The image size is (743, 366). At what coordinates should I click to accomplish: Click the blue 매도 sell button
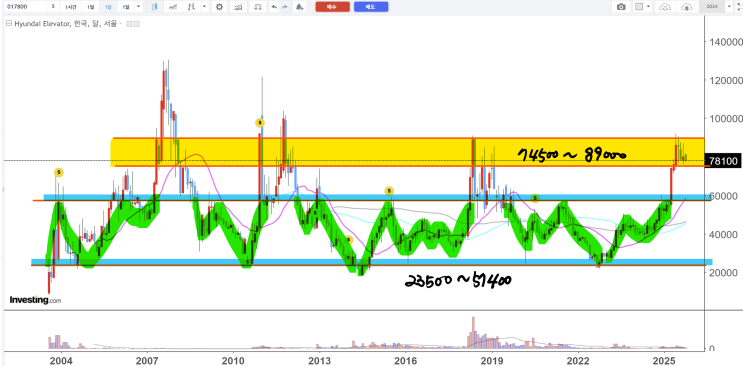[371, 7]
